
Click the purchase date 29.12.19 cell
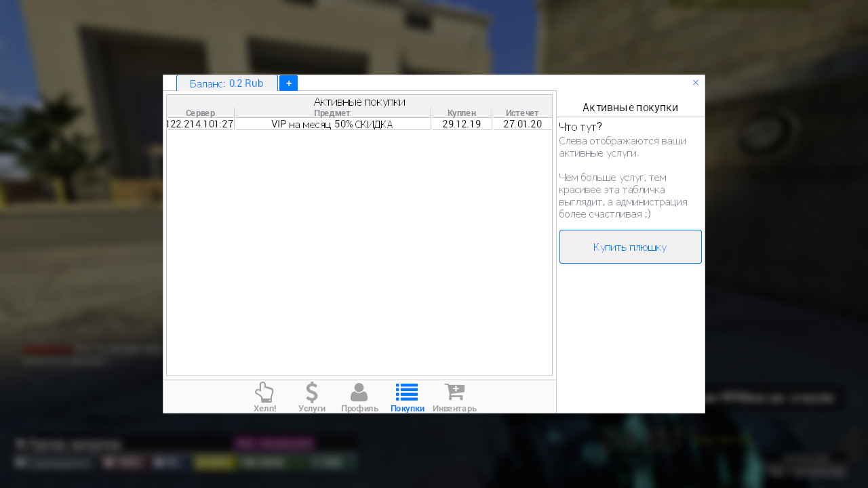(462, 124)
